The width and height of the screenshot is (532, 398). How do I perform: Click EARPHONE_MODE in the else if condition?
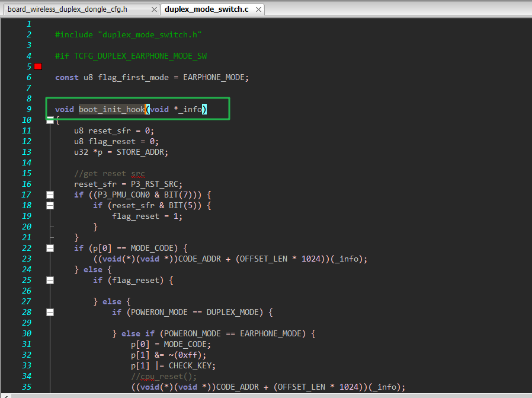point(270,333)
